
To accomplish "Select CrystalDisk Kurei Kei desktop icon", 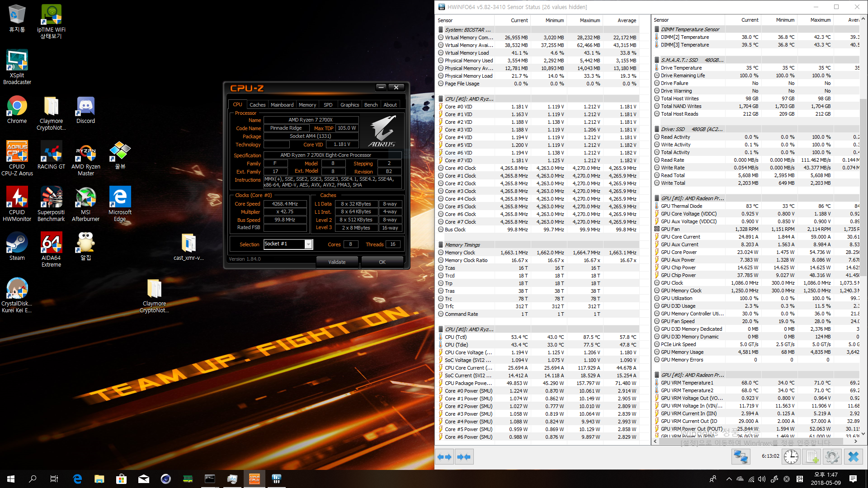I will point(17,296).
